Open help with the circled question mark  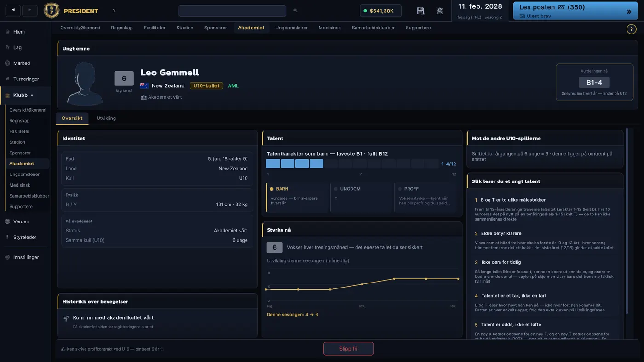[632, 29]
